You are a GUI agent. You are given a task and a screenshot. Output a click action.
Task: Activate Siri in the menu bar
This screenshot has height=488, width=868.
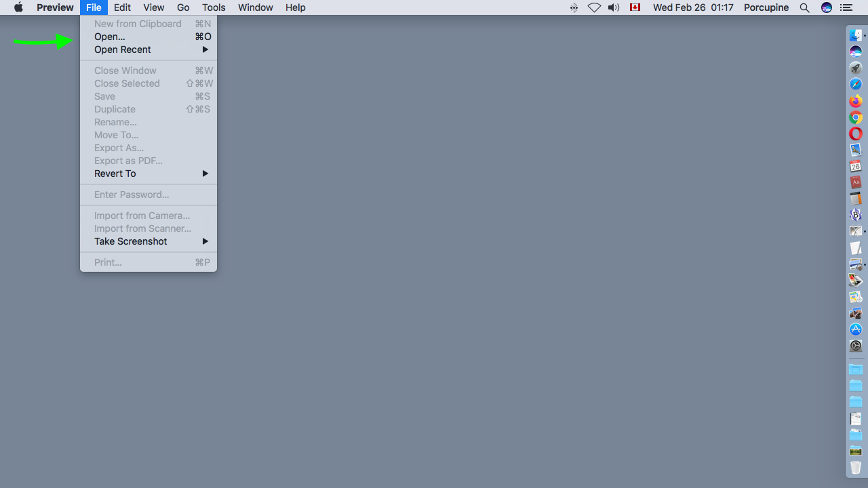826,7
